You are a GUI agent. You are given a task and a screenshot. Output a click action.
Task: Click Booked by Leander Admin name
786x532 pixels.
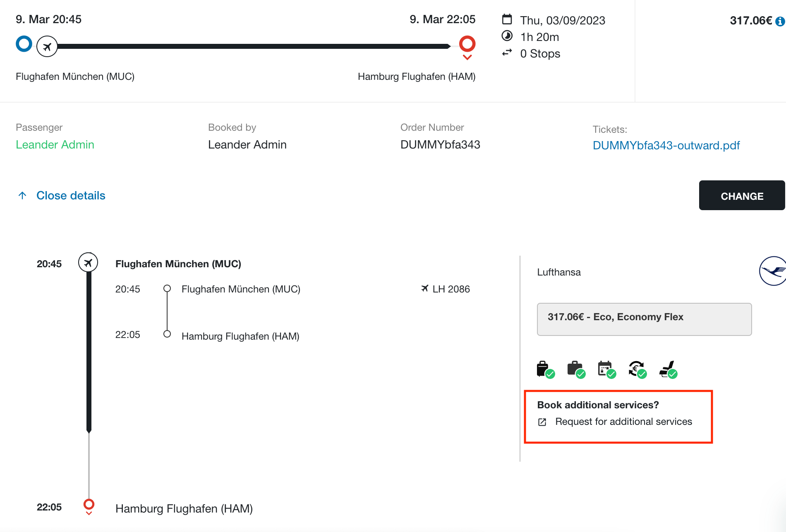(x=247, y=145)
